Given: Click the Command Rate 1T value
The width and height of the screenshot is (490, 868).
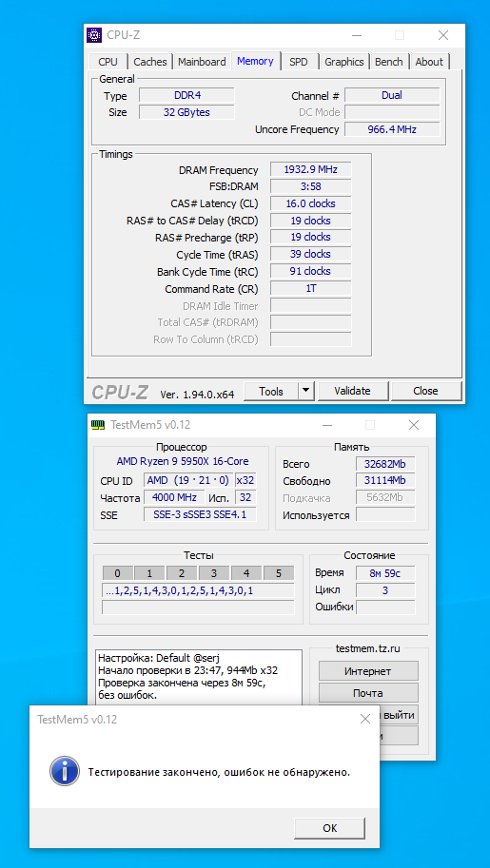Looking at the screenshot, I should coord(310,288).
